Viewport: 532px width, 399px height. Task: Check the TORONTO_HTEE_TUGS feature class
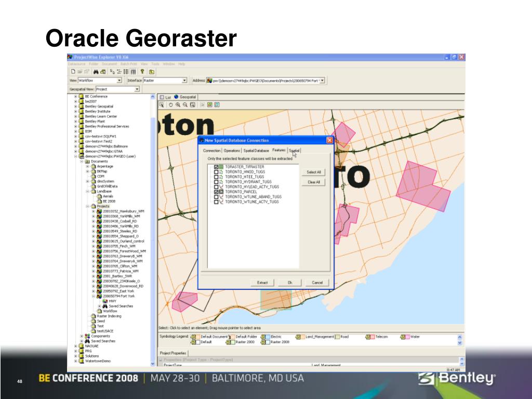pyautogui.click(x=216, y=177)
